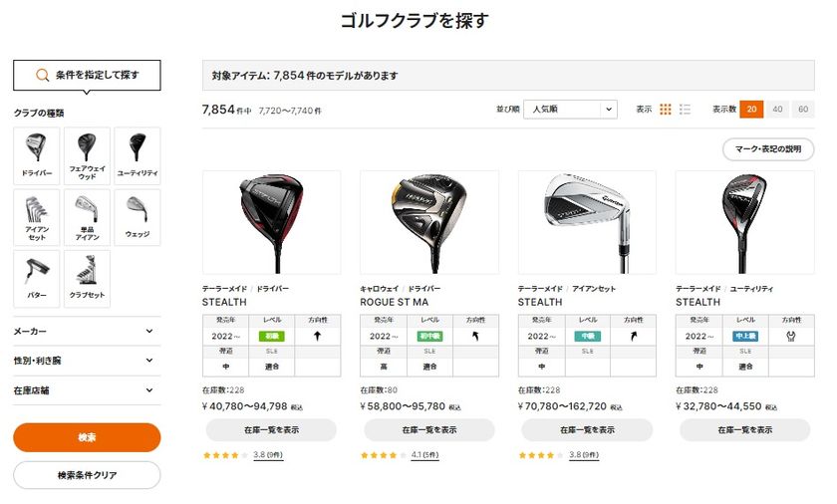
Task: Choose the ユーティリティ club type icon
Action: tap(138, 155)
